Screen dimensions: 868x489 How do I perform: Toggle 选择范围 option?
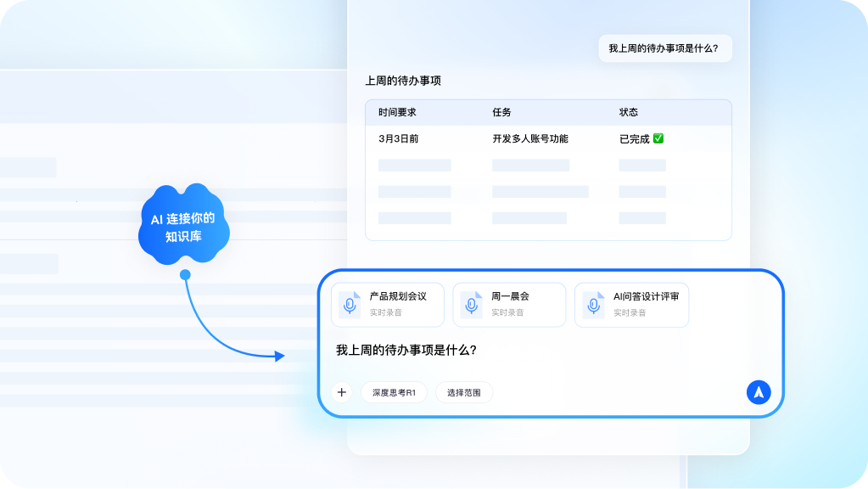coord(464,391)
